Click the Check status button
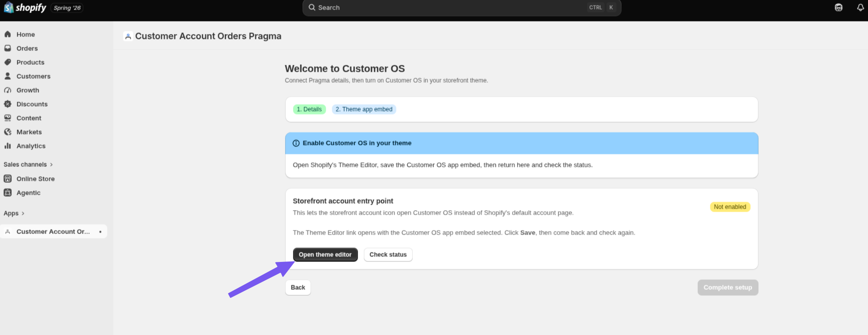Viewport: 868px width, 335px height. (x=388, y=255)
